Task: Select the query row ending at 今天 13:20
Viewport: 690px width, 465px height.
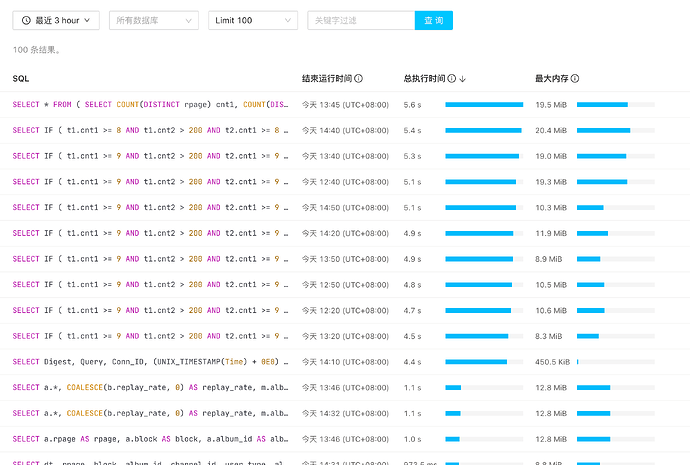Action: 150,336
